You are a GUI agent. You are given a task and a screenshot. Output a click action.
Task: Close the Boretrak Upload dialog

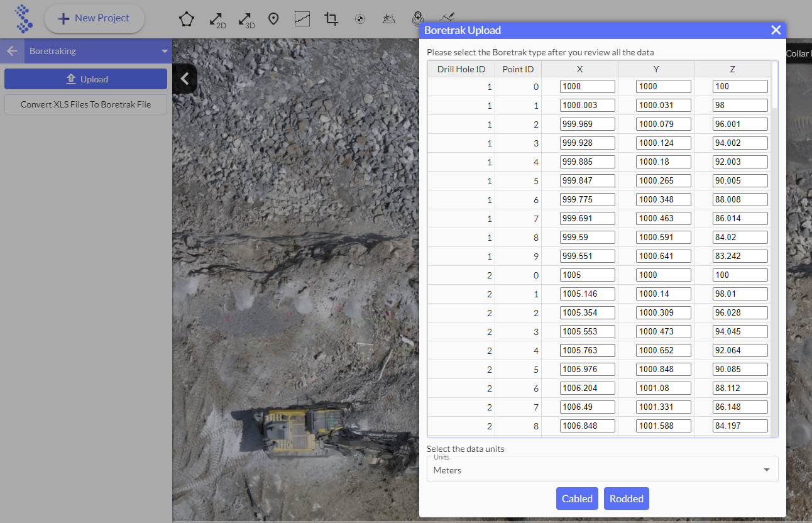pos(776,30)
